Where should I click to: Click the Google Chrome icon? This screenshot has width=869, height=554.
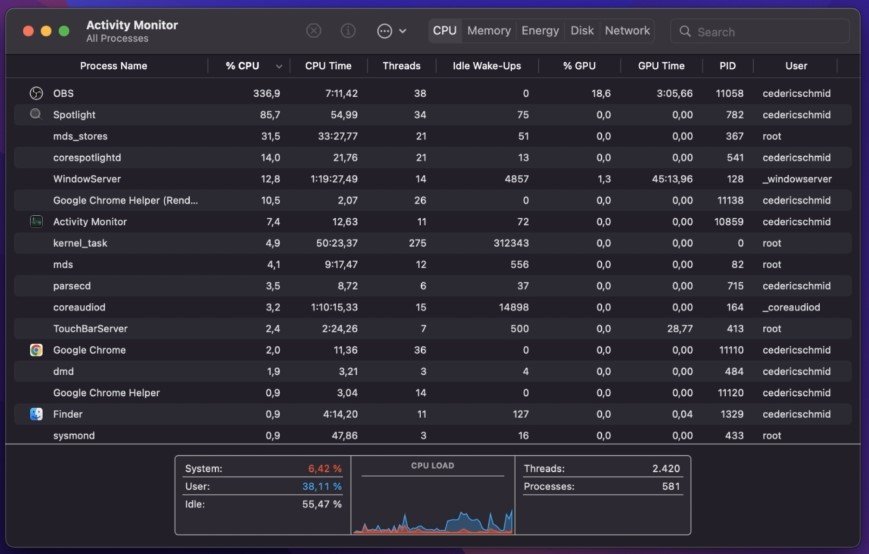tap(36, 350)
